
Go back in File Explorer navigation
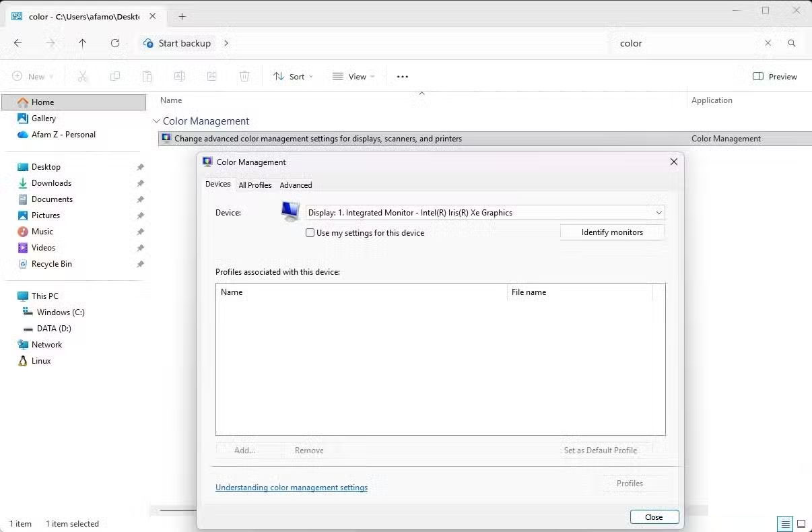(x=18, y=43)
